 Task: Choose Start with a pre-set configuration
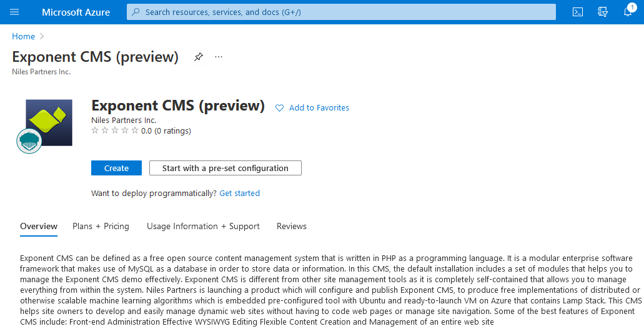(x=225, y=168)
